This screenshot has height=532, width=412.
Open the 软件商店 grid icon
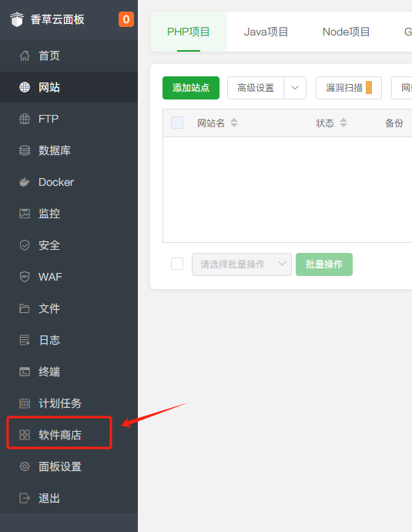pos(25,435)
